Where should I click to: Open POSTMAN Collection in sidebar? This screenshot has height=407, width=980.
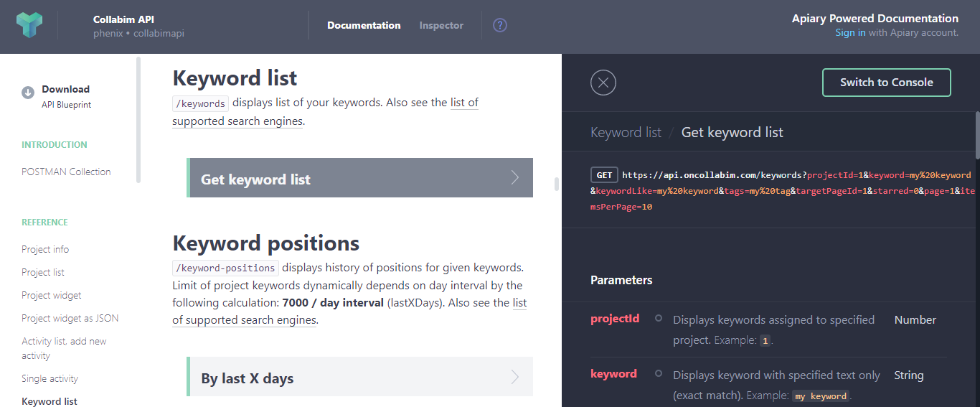click(66, 172)
